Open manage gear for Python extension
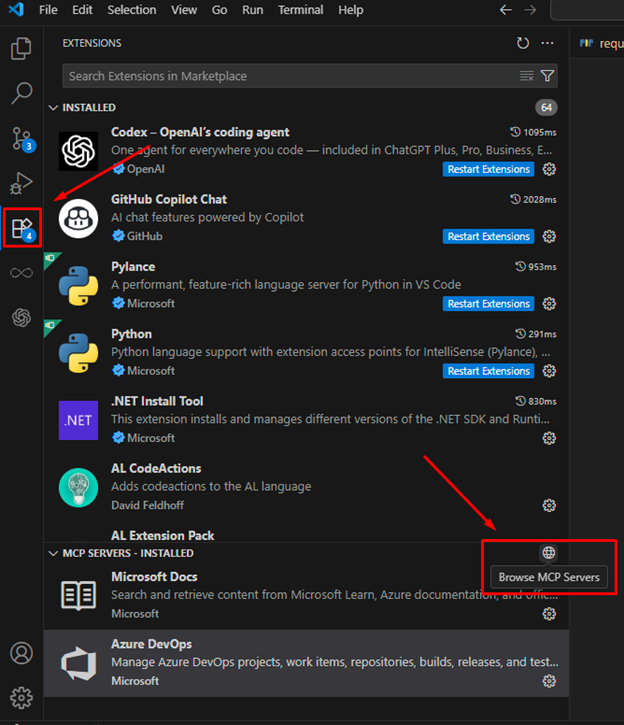The height and width of the screenshot is (725, 624). 549,371
